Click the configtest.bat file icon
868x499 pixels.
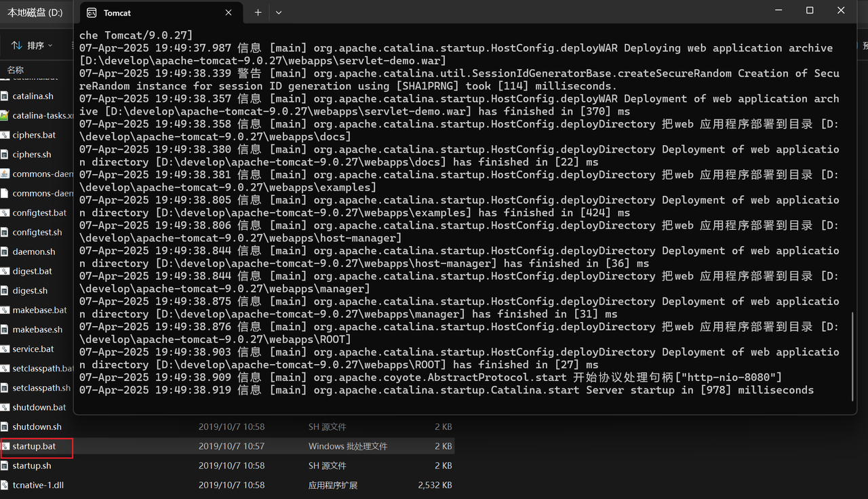[5, 213]
